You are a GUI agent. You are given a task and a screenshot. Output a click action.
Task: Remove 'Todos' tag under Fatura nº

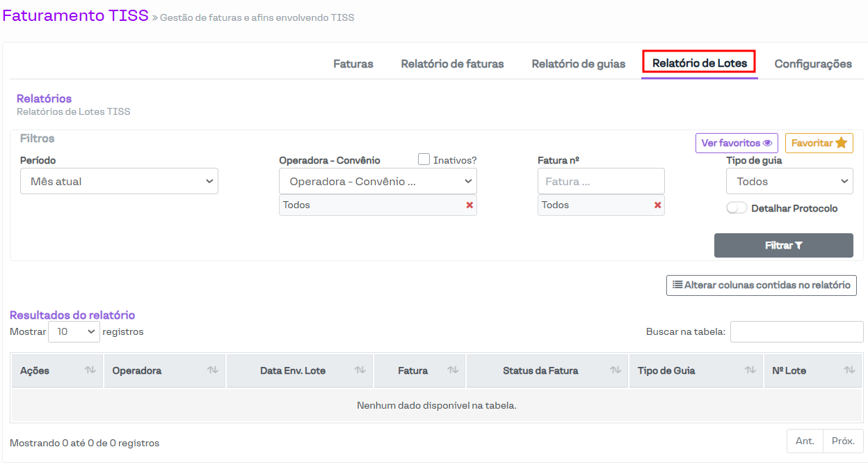pyautogui.click(x=657, y=205)
